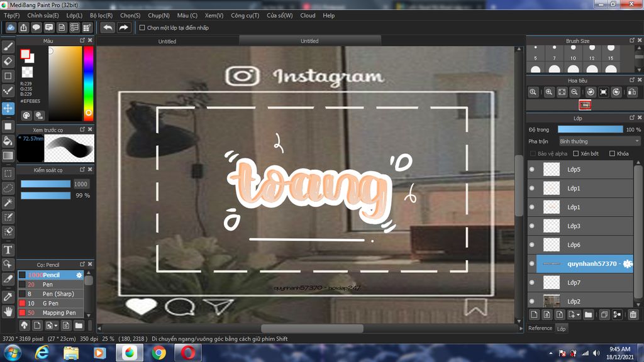Open Pencil brush settings gear
This screenshot has width=644, height=362.
[x=79, y=275]
